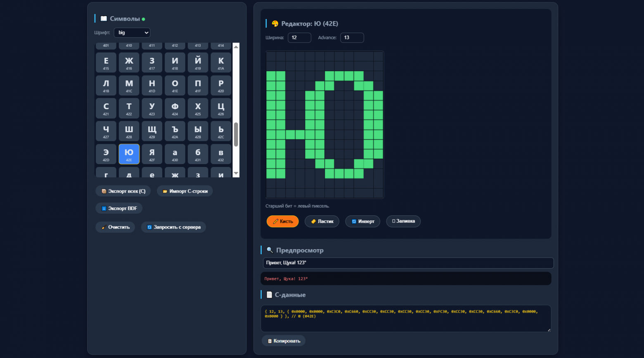Click the Ширина width input field
Screen dimensions: 644x358
pos(299,38)
